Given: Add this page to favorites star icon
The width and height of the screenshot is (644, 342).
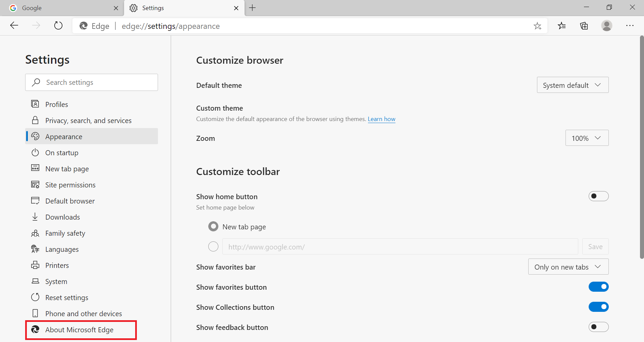Looking at the screenshot, I should [x=537, y=26].
